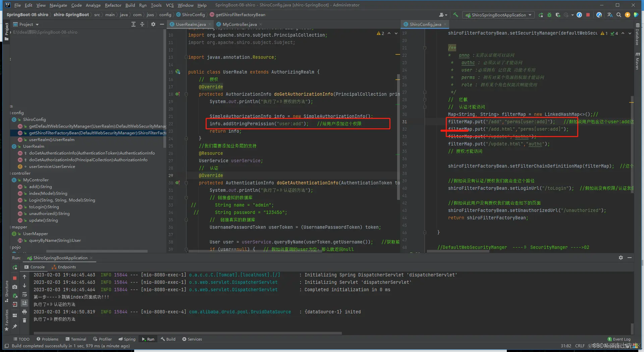This screenshot has height=352, width=644.
Task: Open the ShiroSpringBootApplication run configuration dropdown
Action: tap(498, 15)
